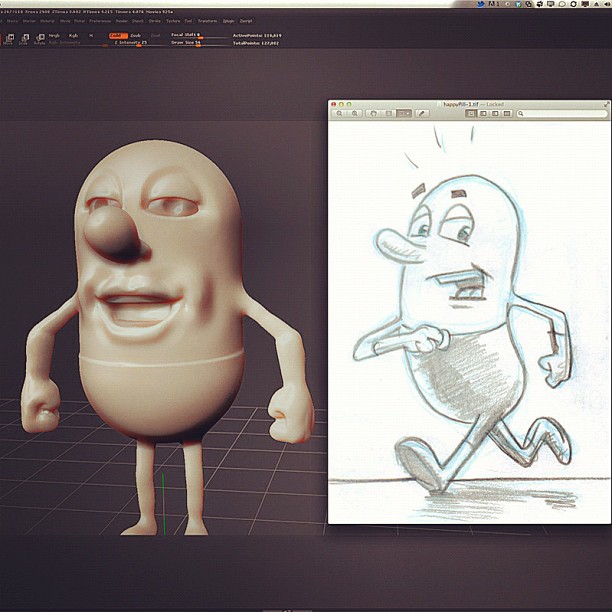Viewport: 612px width, 612px height.
Task: Open the Movie menu in ZBrush
Action: pos(65,21)
